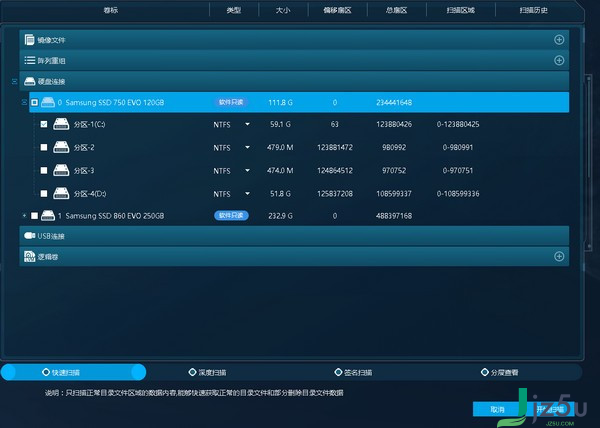Select the Samsung SSD 860 EVO 250GB row
This screenshot has height=428, width=600.
294,216
